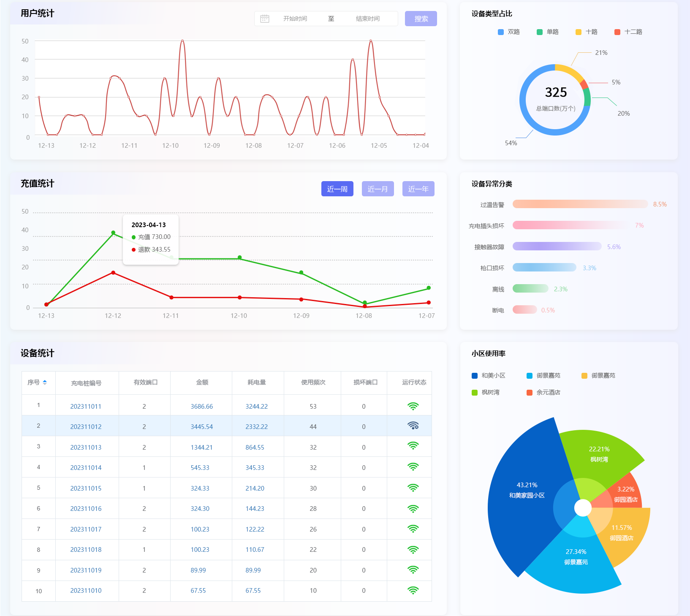Click the wifi status icon for device 202311015

coord(413,488)
